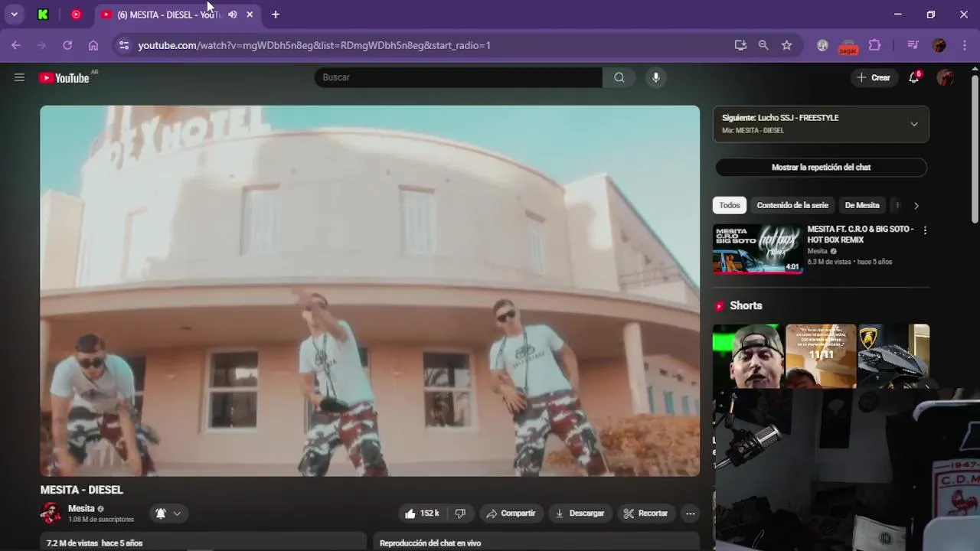Open options for HOT BOX REMIX video
The image size is (980, 551).
pyautogui.click(x=925, y=230)
